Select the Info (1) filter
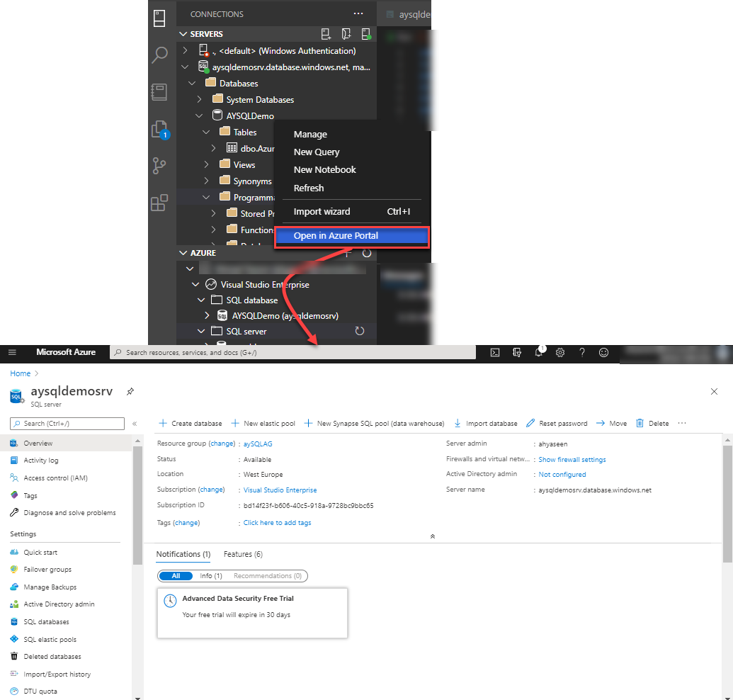733x700 pixels. 211,576
